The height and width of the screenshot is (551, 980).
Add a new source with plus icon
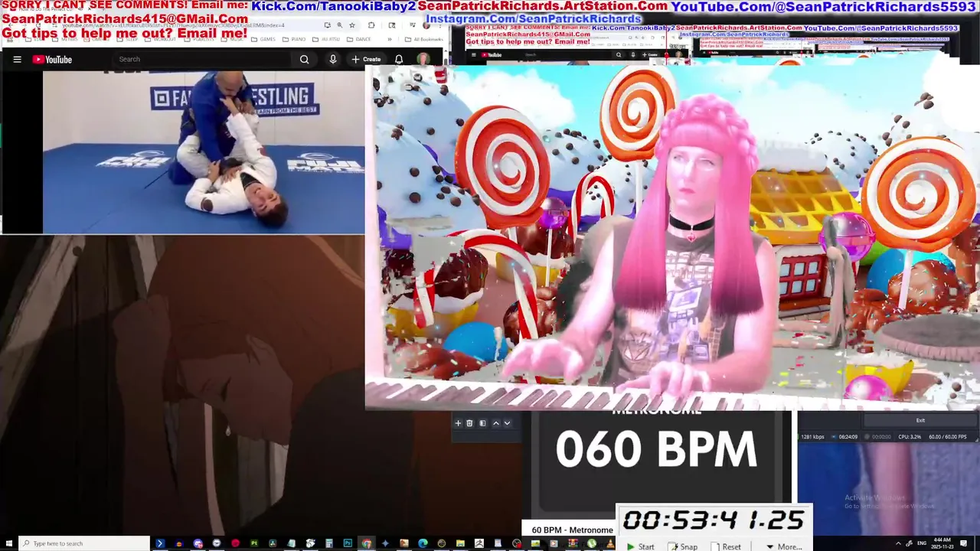tap(458, 423)
